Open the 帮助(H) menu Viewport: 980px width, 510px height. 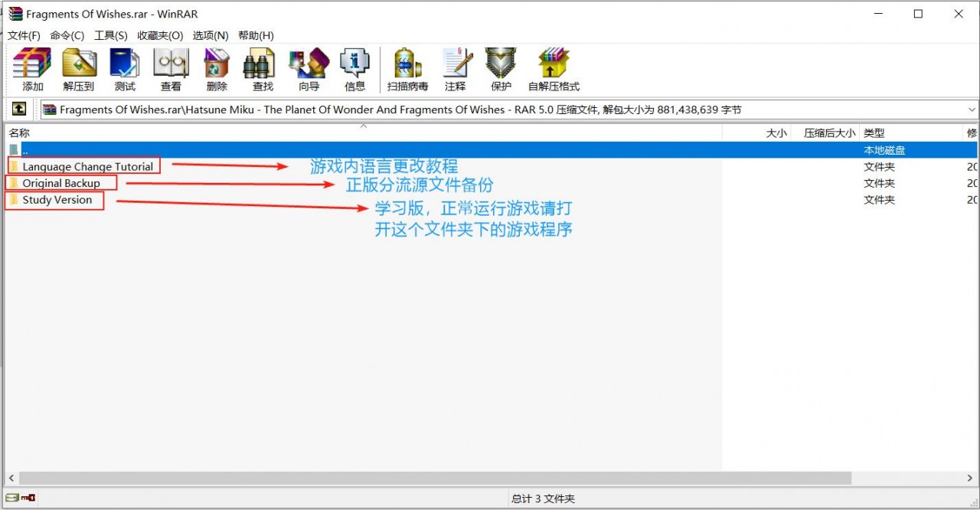(x=256, y=35)
